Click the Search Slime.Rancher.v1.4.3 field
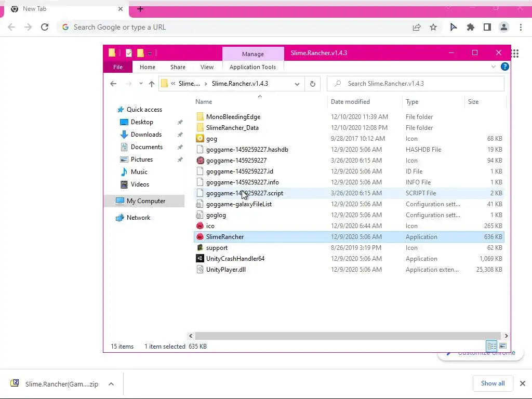The width and height of the screenshot is (532, 399). [415, 84]
